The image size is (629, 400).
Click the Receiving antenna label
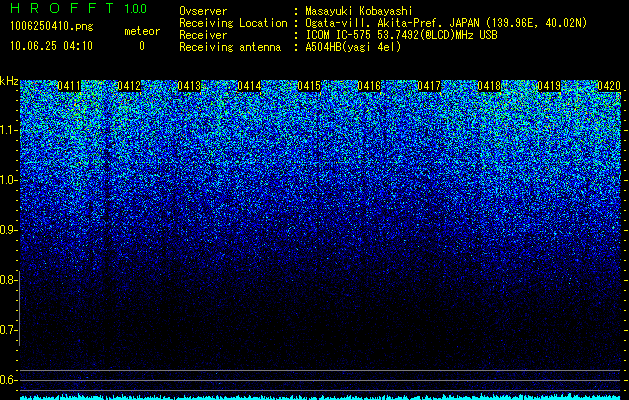click(230, 47)
